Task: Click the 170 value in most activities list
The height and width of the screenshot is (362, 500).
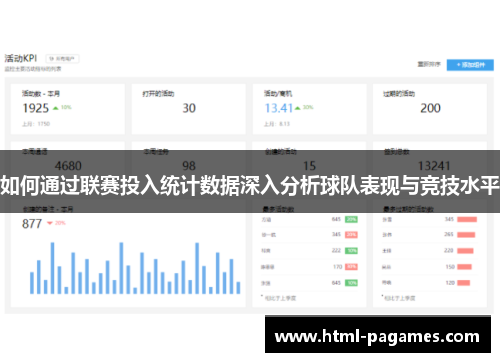Action: click(x=338, y=267)
